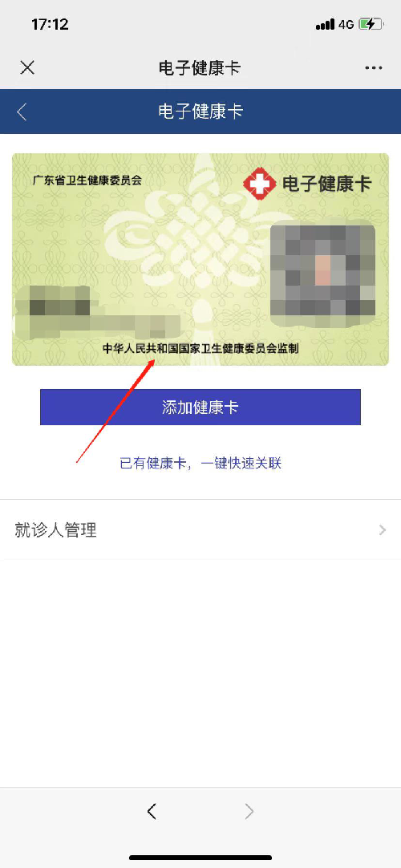Tap 广东省卫生健康委员会 text on the card
Viewport: 401px width, 868px height.
[87, 180]
